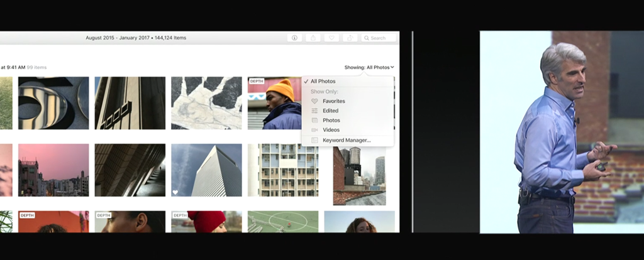Click the heart icon beside Favorites filter
The image size is (644, 260).
[x=314, y=101]
